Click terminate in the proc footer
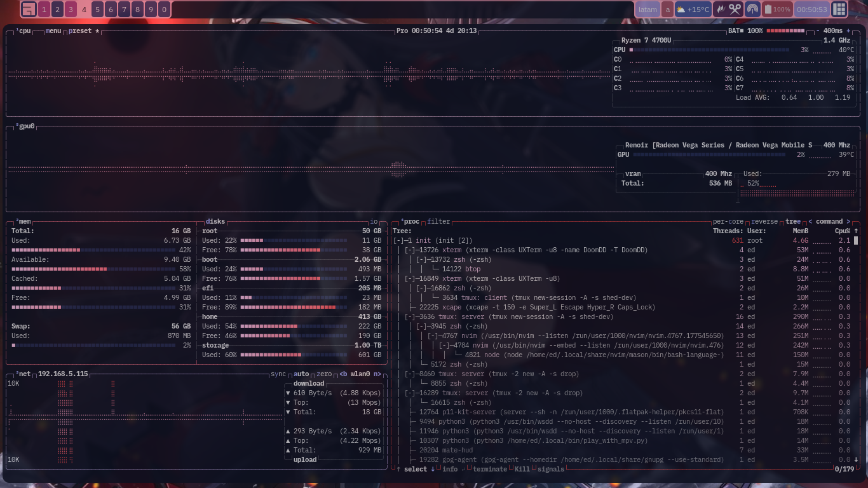The width and height of the screenshot is (868, 488). coord(489,470)
